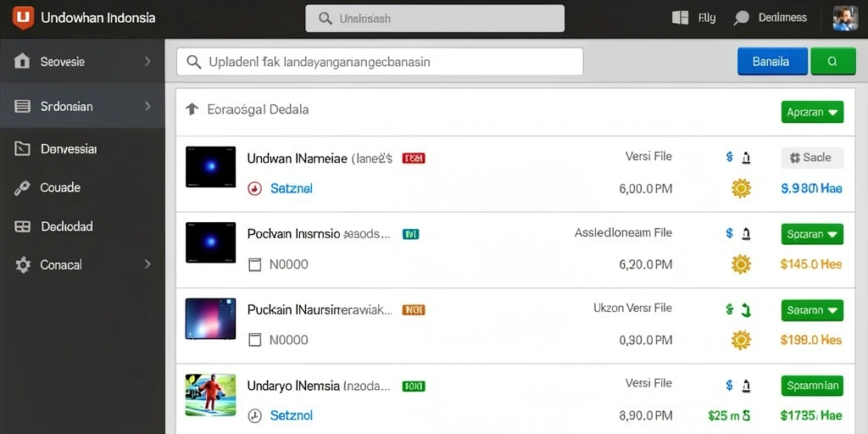Image resolution: width=868 pixels, height=434 pixels.
Task: Open the Sprararn dropdown in Poclvain row
Action: click(x=812, y=234)
